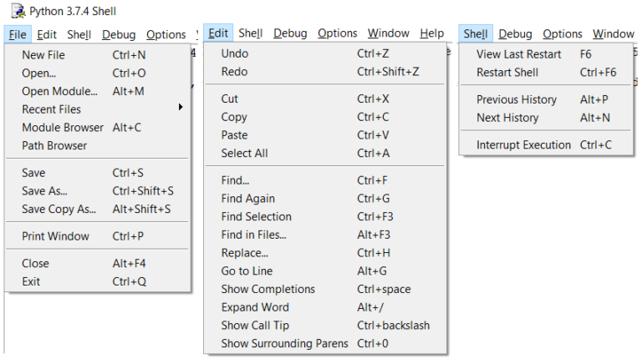Choose Go to Line option
The image size is (642, 364).
click(x=247, y=271)
